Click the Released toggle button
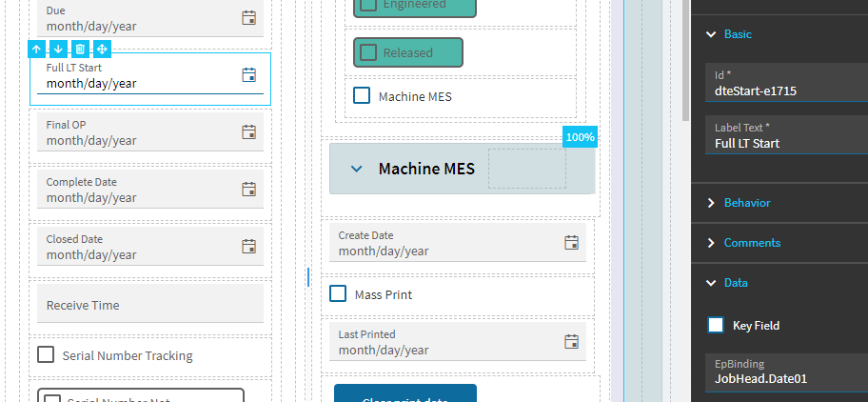Image resolution: width=868 pixels, height=402 pixels. 407,52
